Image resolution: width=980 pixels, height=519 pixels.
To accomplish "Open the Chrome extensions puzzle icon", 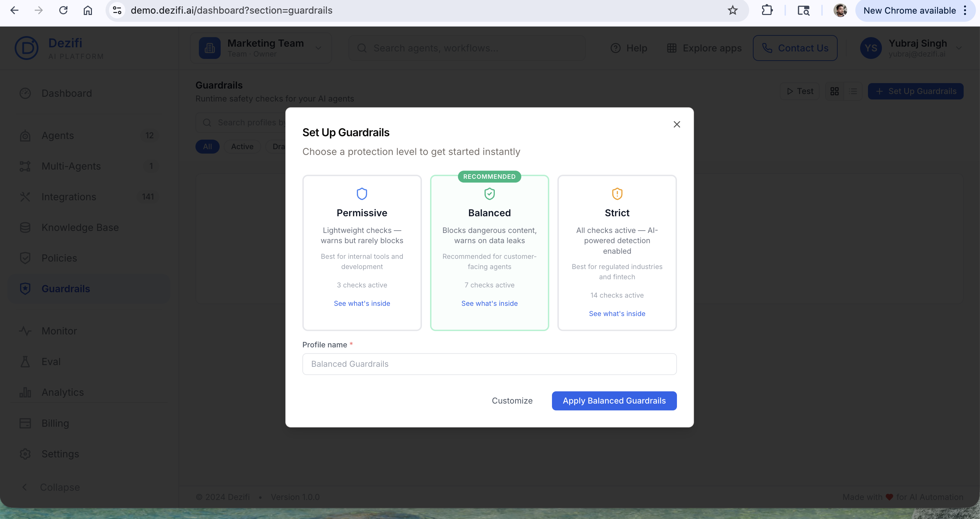I will 767,10.
